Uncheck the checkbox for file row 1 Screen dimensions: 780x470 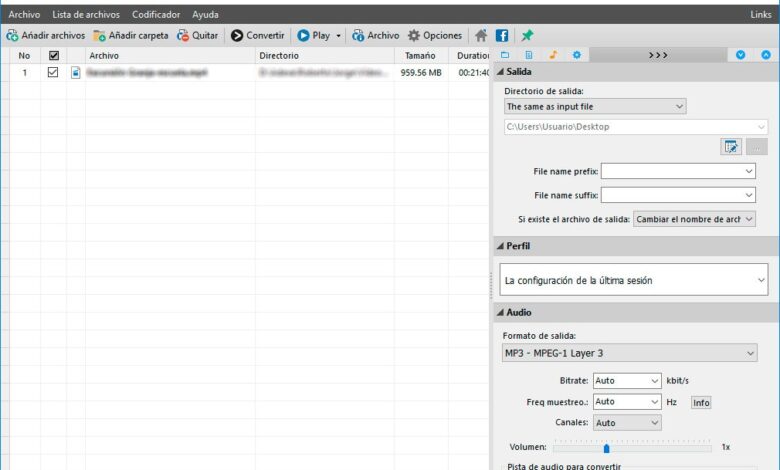53,72
